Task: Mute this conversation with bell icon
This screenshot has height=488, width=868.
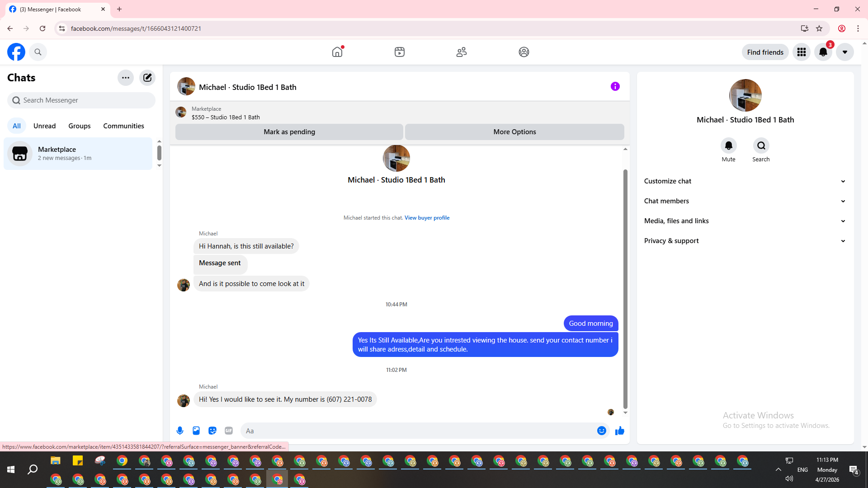Action: pos(729,145)
